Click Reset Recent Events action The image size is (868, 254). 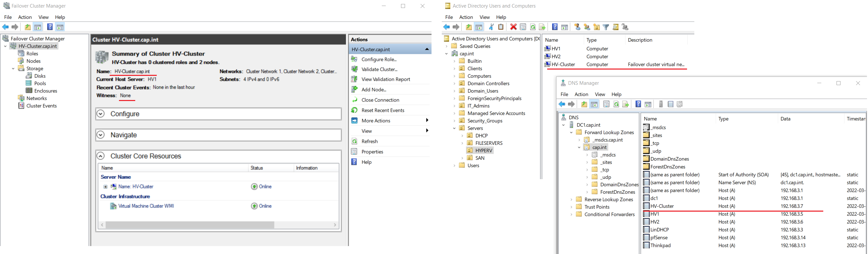(382, 110)
